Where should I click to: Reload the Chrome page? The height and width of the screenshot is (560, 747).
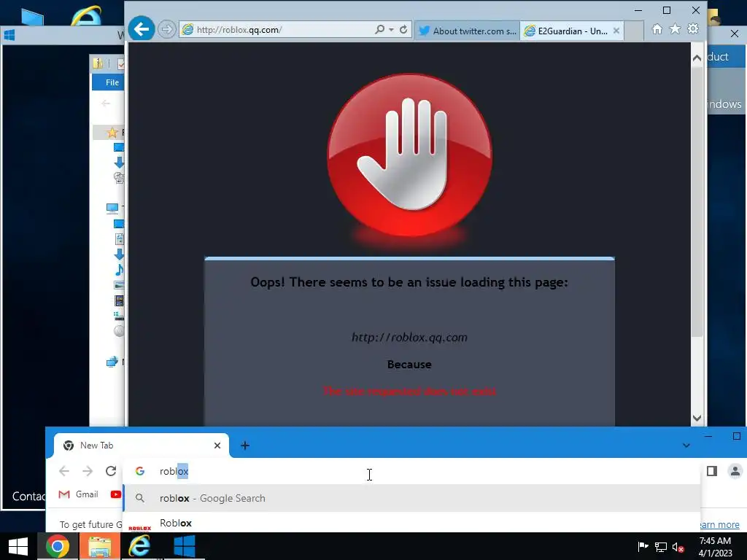[111, 471]
